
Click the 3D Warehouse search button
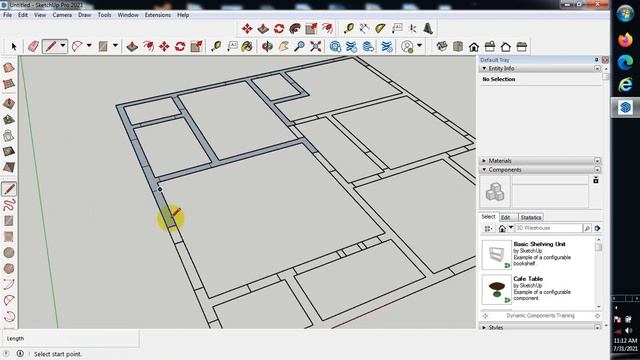(x=587, y=228)
